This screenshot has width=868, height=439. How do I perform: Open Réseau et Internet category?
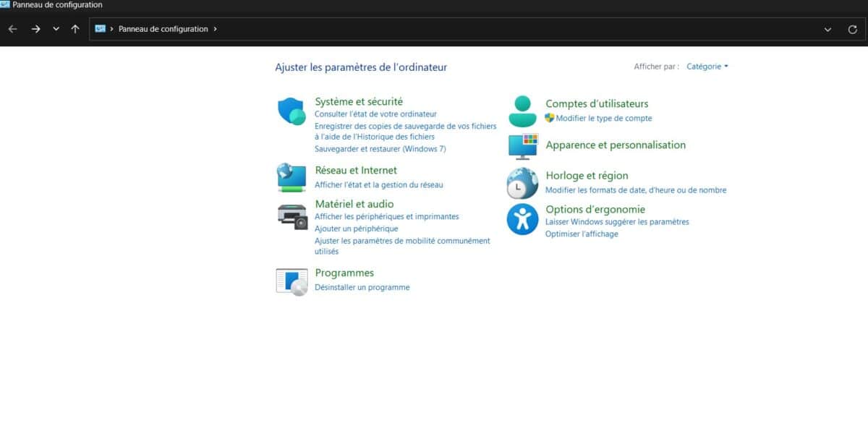tap(356, 171)
